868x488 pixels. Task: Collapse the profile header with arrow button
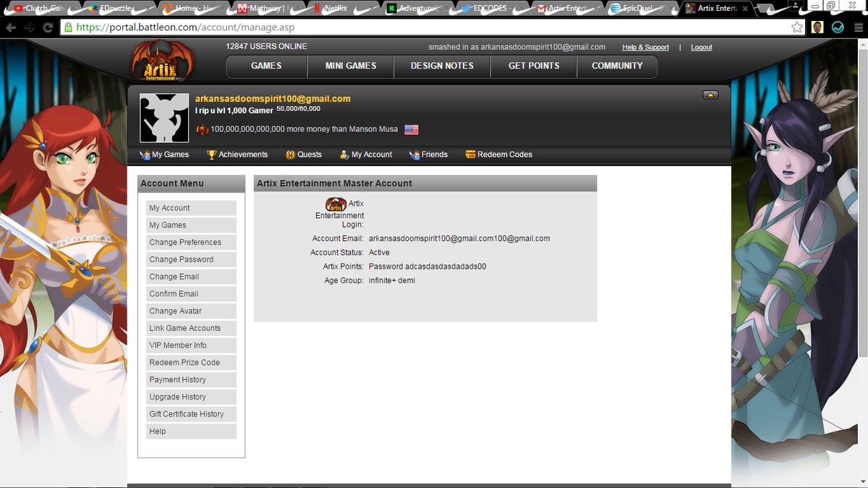[x=710, y=95]
